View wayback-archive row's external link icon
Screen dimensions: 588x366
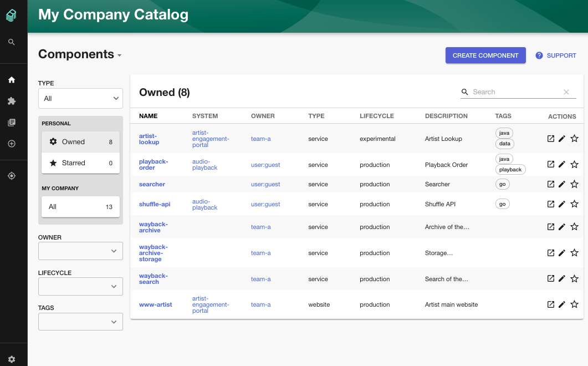pyautogui.click(x=550, y=227)
